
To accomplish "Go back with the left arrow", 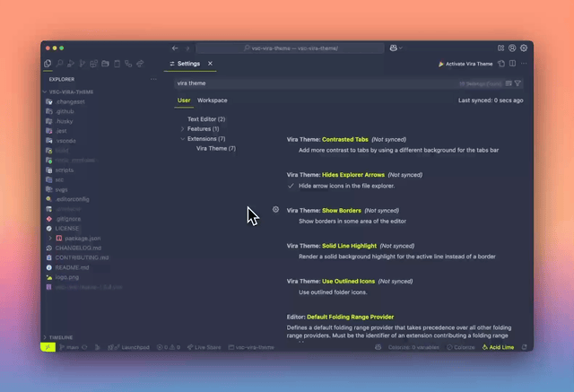I will [x=175, y=48].
